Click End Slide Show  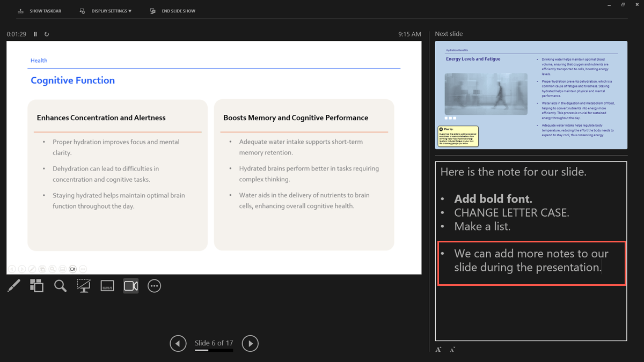173,11
